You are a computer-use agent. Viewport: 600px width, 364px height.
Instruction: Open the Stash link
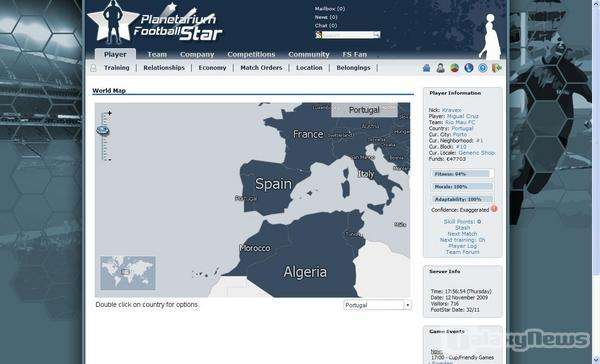click(462, 228)
